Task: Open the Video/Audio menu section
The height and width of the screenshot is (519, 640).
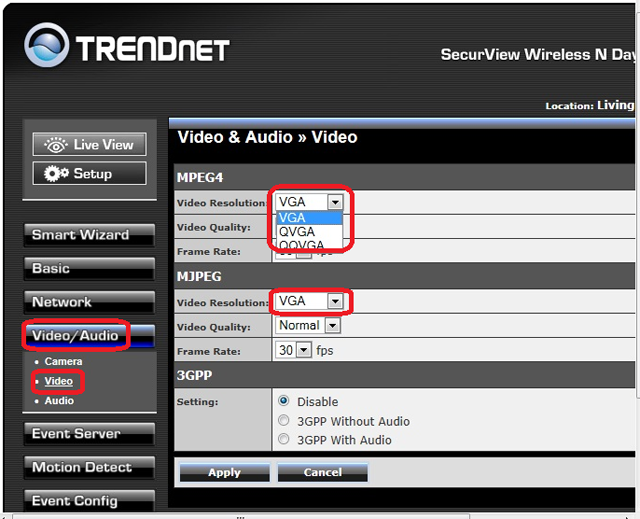Action: tap(75, 335)
